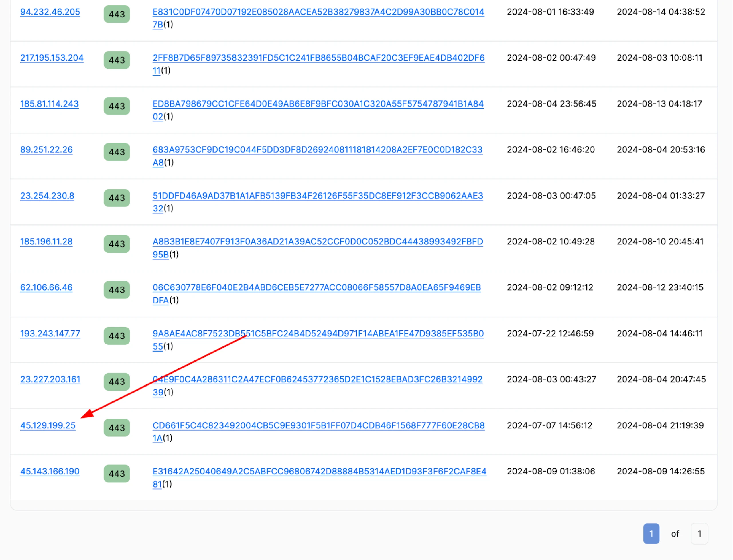Image resolution: width=733 pixels, height=560 pixels.
Task: Click port 443 badge for 45.129.199.25
Action: click(117, 428)
